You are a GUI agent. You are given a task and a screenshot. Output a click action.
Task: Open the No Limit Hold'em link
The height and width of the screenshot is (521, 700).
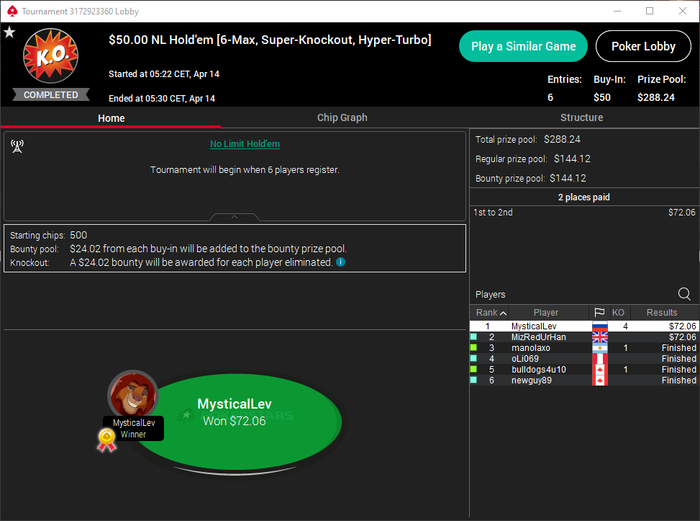click(x=245, y=144)
